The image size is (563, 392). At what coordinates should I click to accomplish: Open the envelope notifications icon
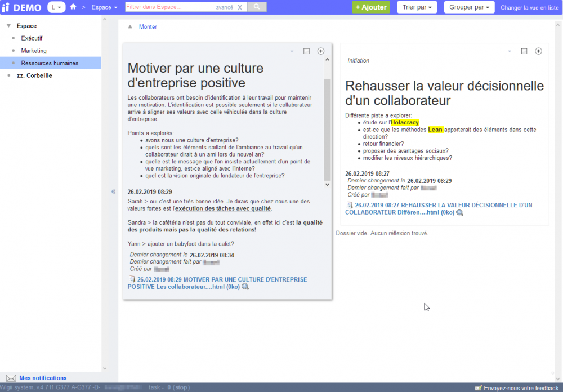(x=11, y=378)
